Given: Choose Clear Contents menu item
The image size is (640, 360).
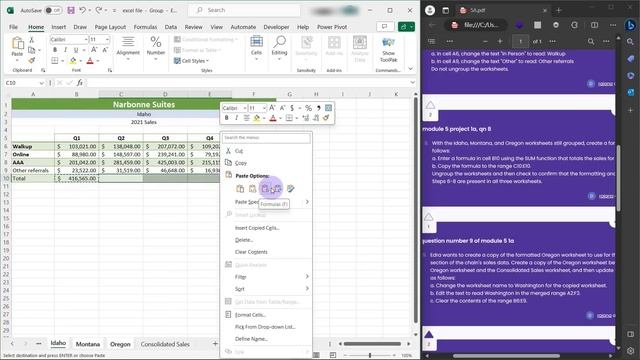Looking at the screenshot, I should click(251, 252).
